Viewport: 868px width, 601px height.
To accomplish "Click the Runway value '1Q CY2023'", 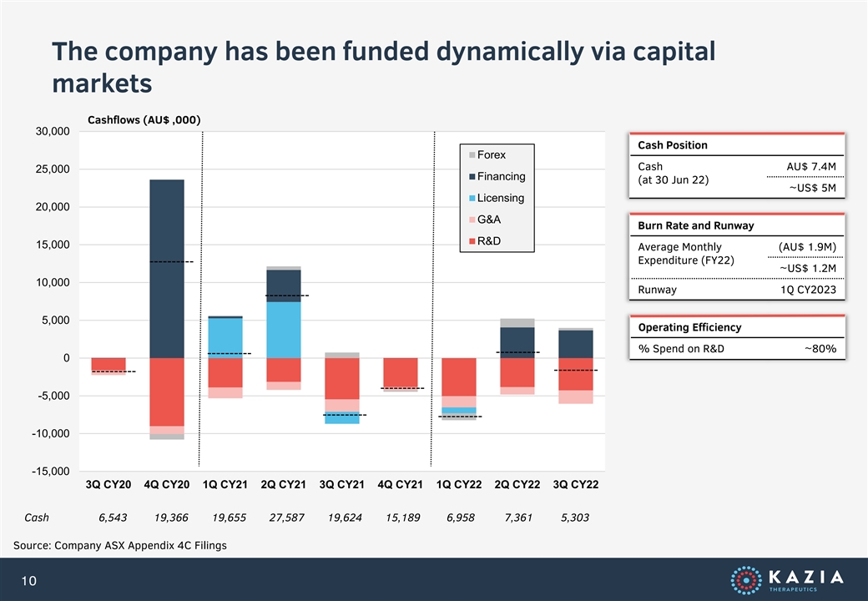I will (x=808, y=290).
